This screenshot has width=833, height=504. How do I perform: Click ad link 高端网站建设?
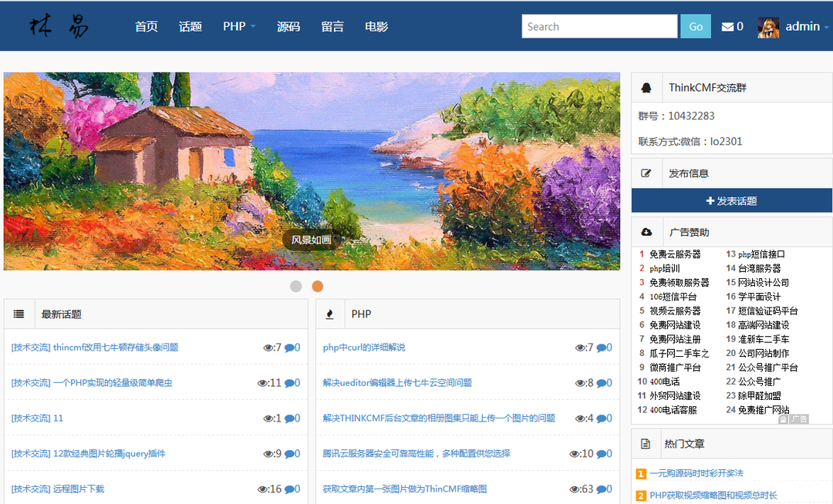tap(764, 325)
